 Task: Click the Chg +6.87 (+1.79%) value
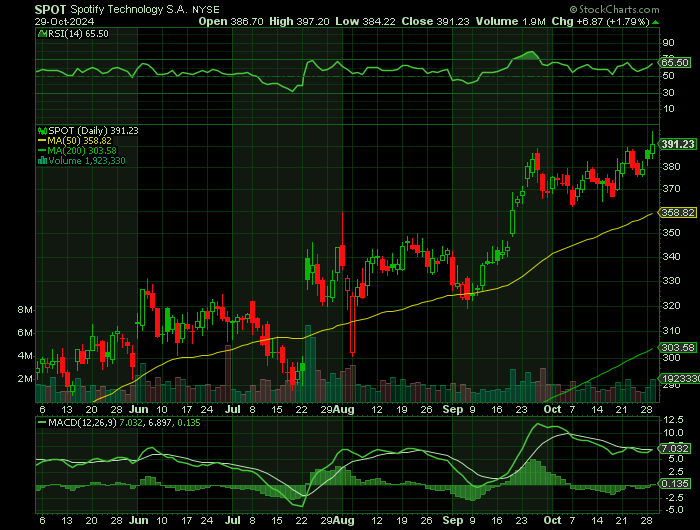tap(600, 21)
